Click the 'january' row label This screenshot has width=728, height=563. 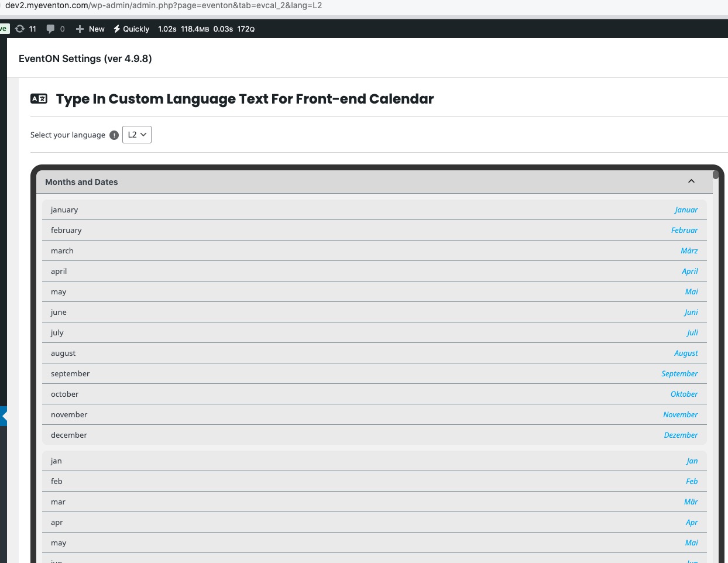(64, 210)
